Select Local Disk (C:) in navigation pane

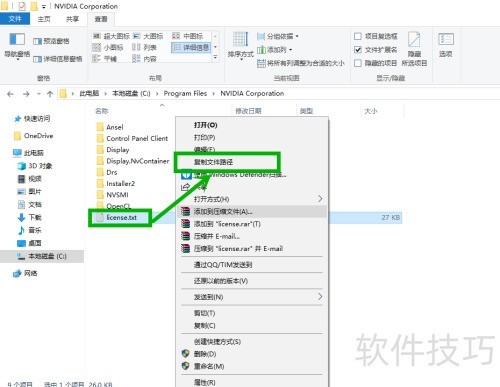click(x=42, y=256)
